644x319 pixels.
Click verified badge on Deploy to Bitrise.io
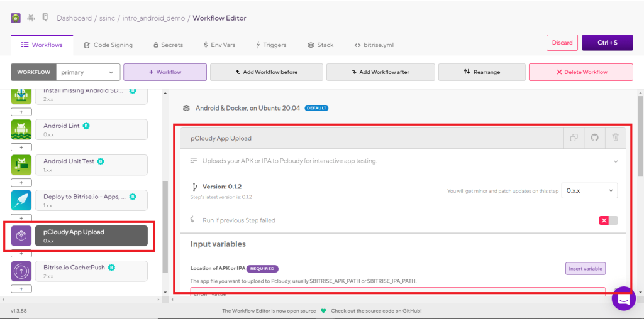click(x=133, y=197)
